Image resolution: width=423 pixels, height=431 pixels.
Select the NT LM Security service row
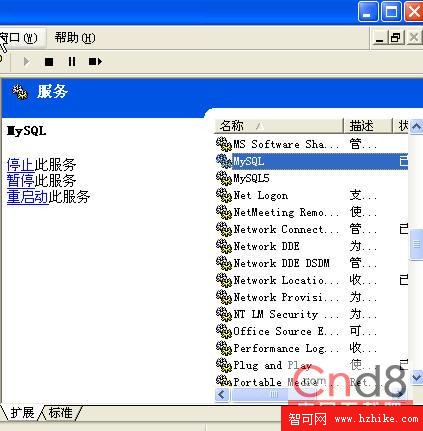pos(311,314)
